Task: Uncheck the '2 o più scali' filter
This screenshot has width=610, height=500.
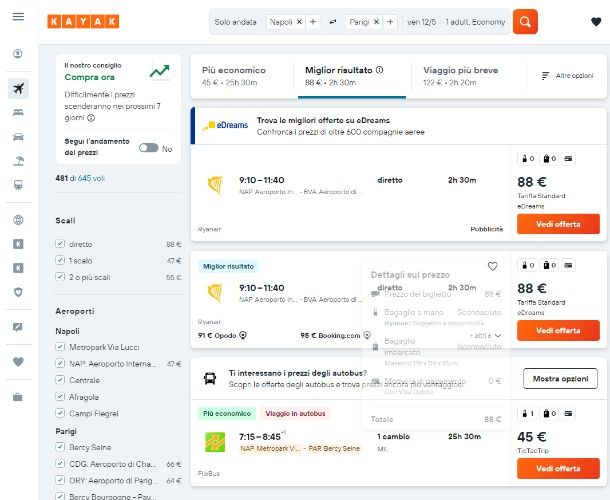Action: pyautogui.click(x=60, y=277)
